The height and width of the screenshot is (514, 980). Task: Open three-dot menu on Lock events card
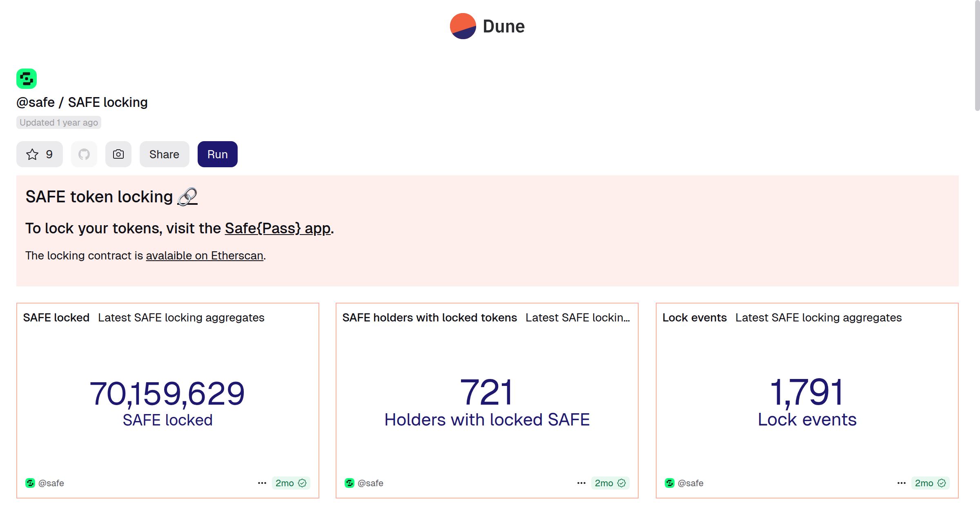coord(902,483)
